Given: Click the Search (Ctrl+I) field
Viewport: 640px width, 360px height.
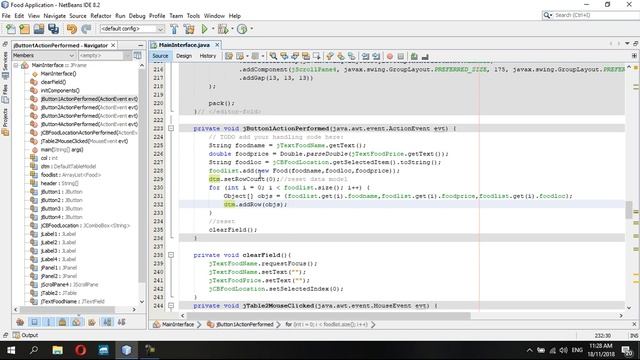Looking at the screenshot, I should 595,15.
